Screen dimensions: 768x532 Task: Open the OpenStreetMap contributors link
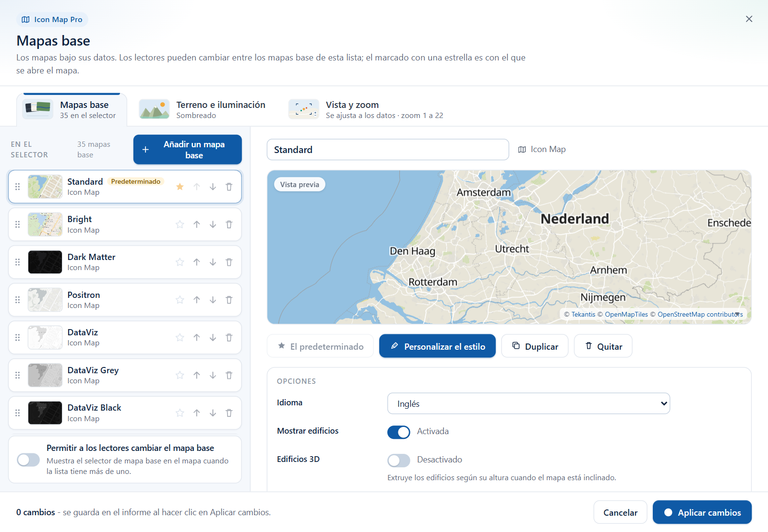coord(700,314)
